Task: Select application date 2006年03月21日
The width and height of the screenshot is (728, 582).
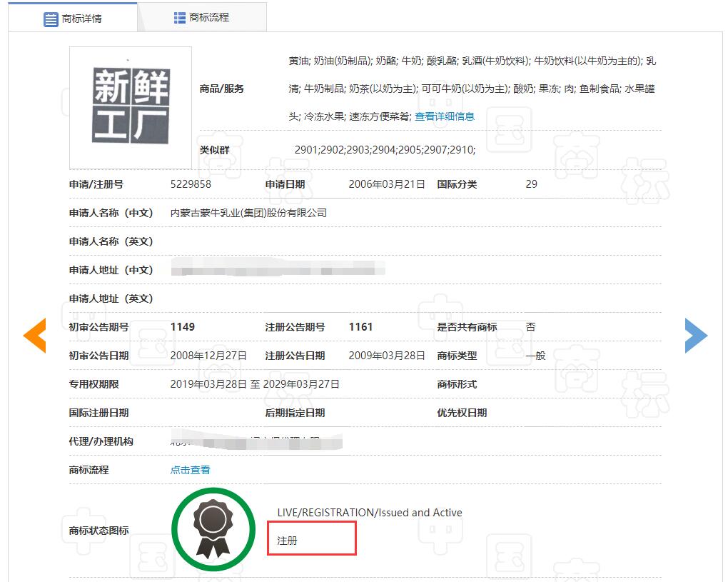Action: pos(387,184)
